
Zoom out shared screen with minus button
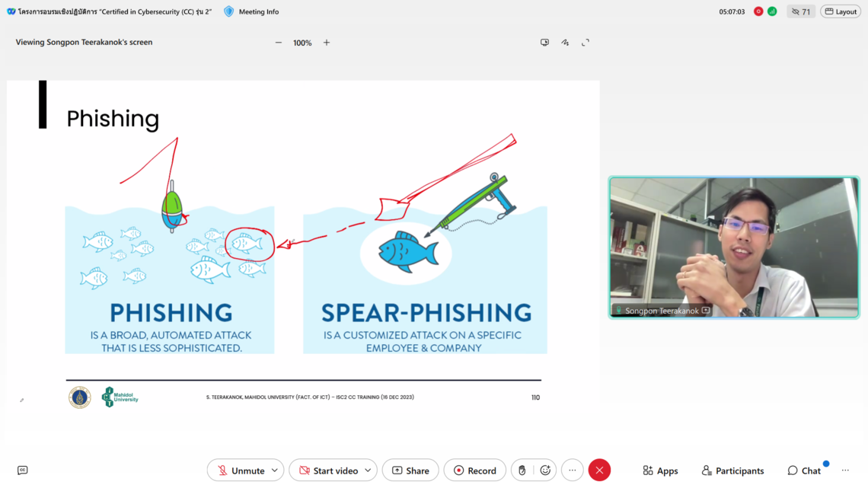tap(279, 43)
